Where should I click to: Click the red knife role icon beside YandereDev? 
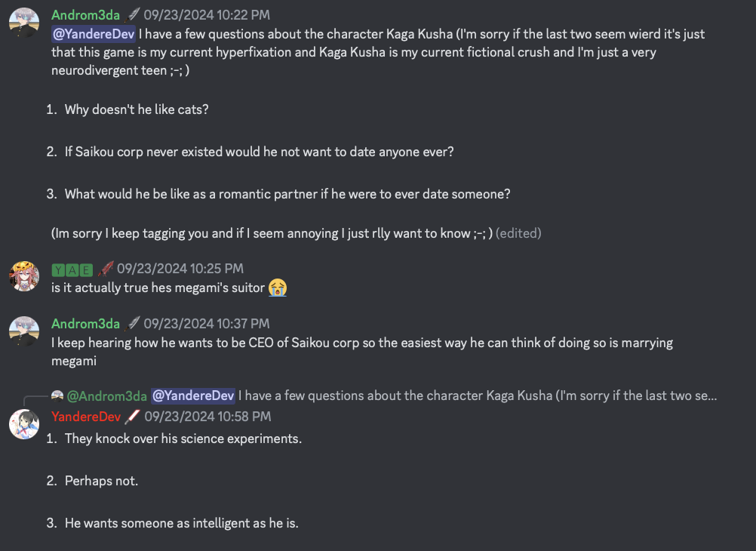pyautogui.click(x=133, y=416)
